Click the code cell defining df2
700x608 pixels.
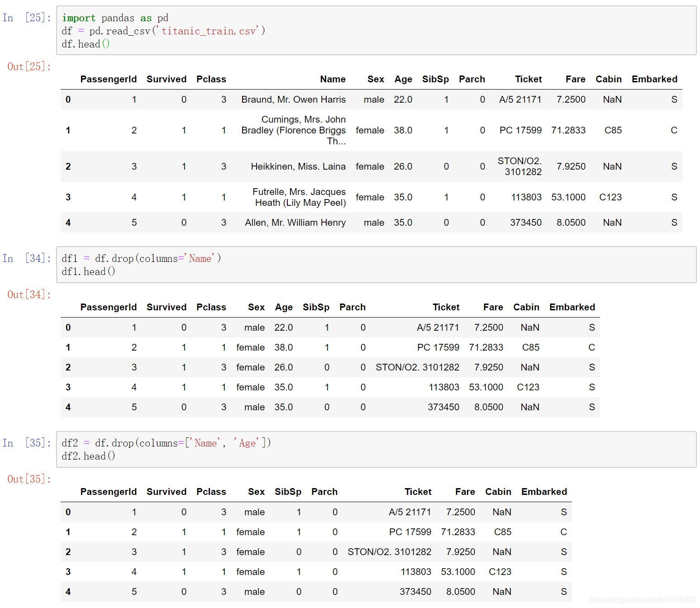coord(376,449)
